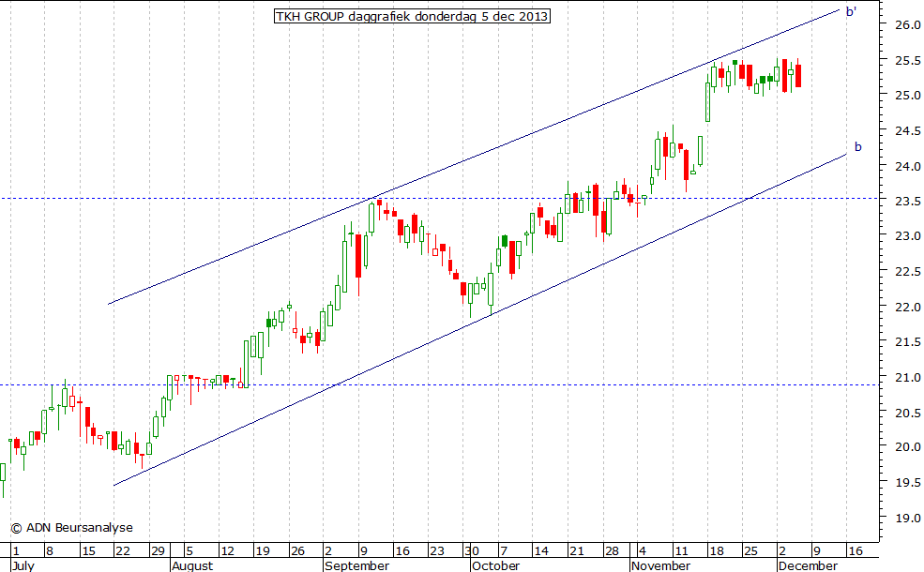Click the 'September' month label
This screenshot has height=572, width=924.
[357, 565]
